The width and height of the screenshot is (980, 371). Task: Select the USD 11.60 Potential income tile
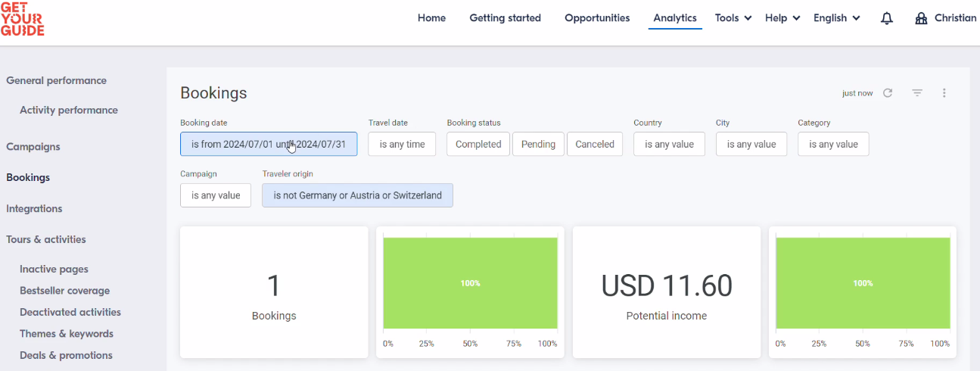click(667, 292)
